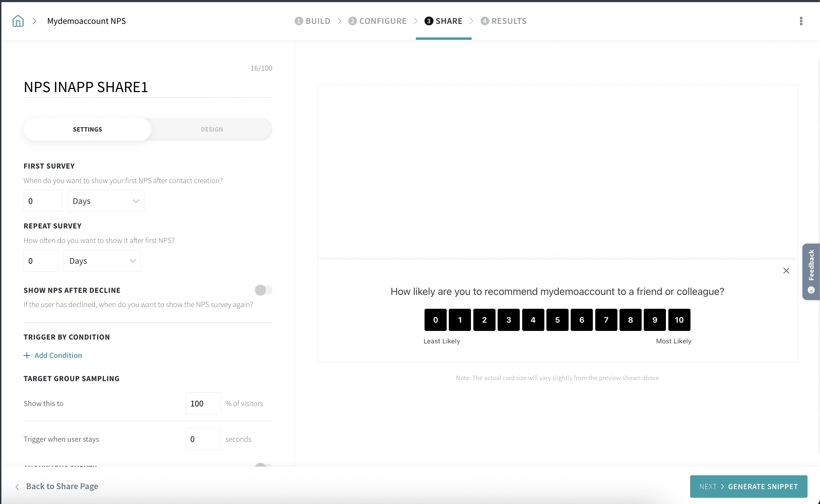Open the three-dot options menu

(x=801, y=21)
